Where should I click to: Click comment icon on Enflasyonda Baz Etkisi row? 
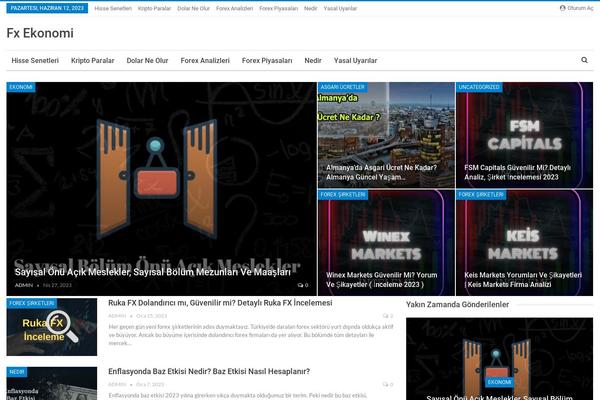385,384
